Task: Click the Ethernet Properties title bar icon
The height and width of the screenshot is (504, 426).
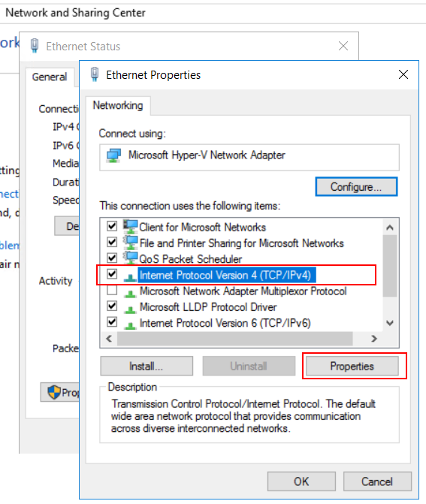Action: pyautogui.click(x=95, y=74)
